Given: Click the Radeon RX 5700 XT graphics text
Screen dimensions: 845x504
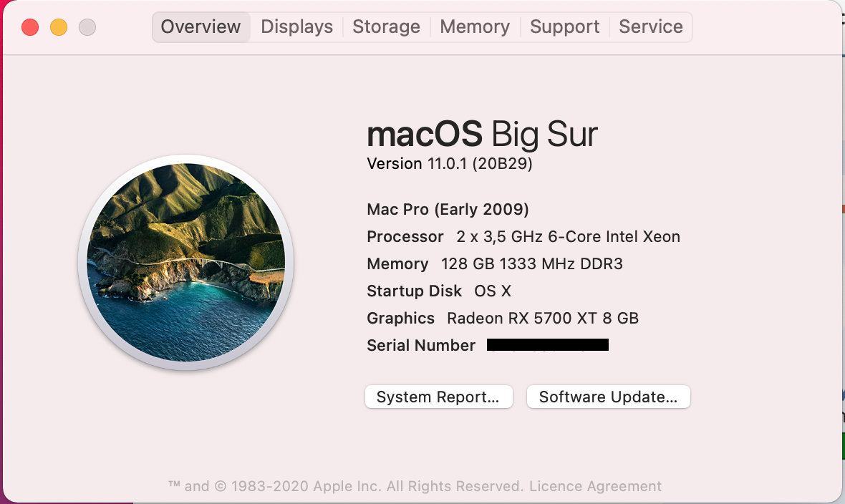Looking at the screenshot, I should tap(542, 319).
